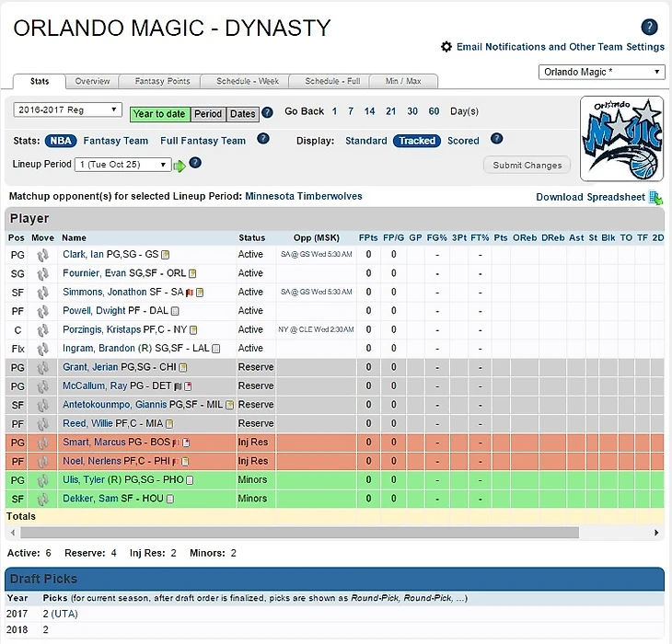Viewport: 672px width, 644px height.
Task: Open Nerlens Noel player link
Action: 92,461
